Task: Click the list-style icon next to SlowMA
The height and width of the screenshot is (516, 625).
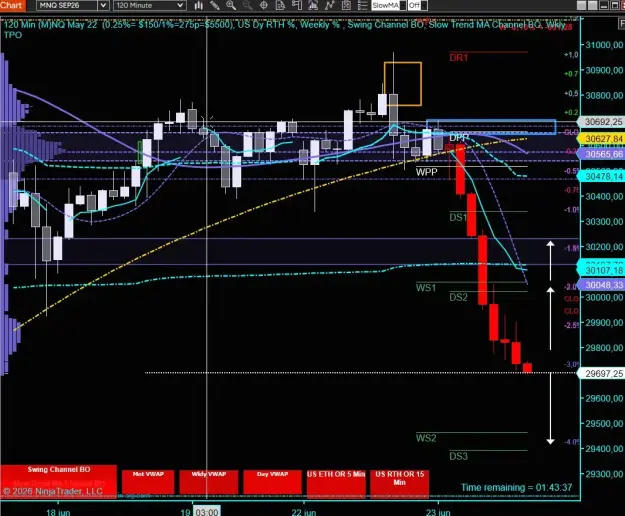Action: click(x=362, y=5)
